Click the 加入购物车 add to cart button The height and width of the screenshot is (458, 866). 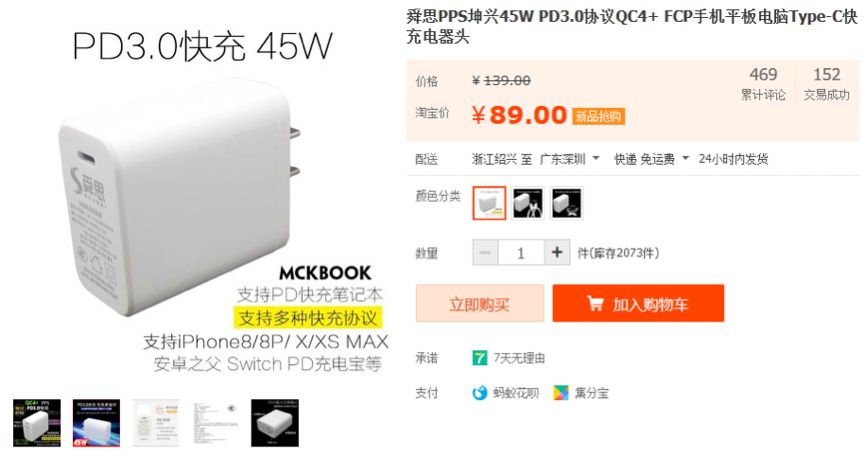[638, 303]
